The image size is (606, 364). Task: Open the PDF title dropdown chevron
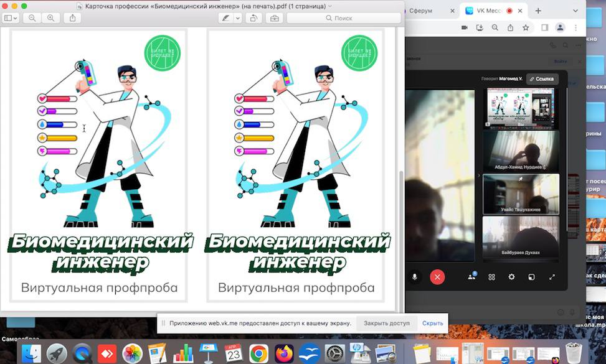coord(329,6)
